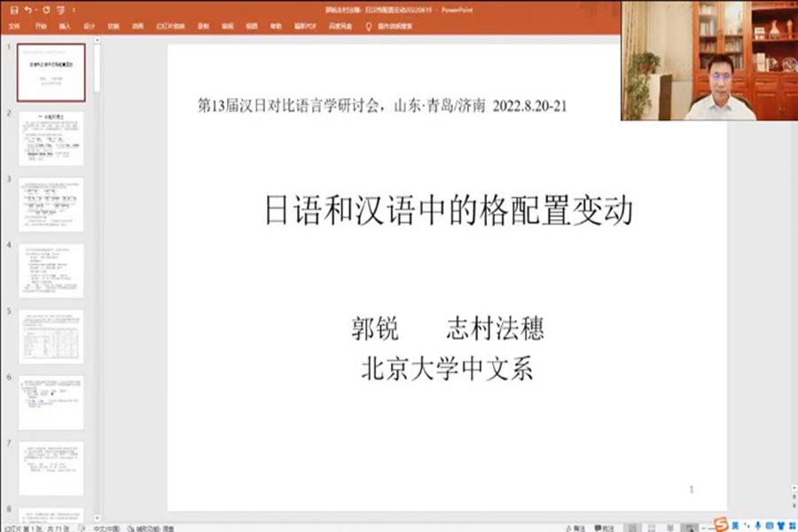Open the 百度网盘 ribbon tab
798x532 pixels.
coord(340,26)
